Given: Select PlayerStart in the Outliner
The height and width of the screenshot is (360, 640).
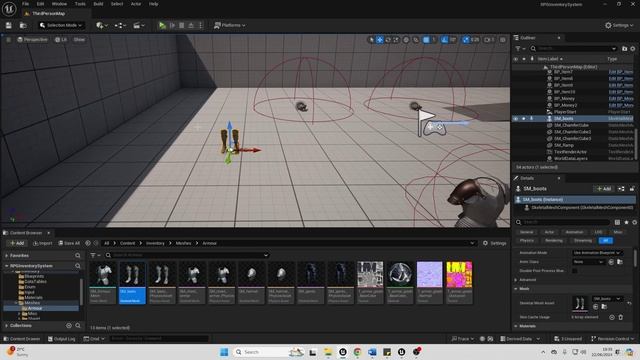Looking at the screenshot, I should coord(565,112).
